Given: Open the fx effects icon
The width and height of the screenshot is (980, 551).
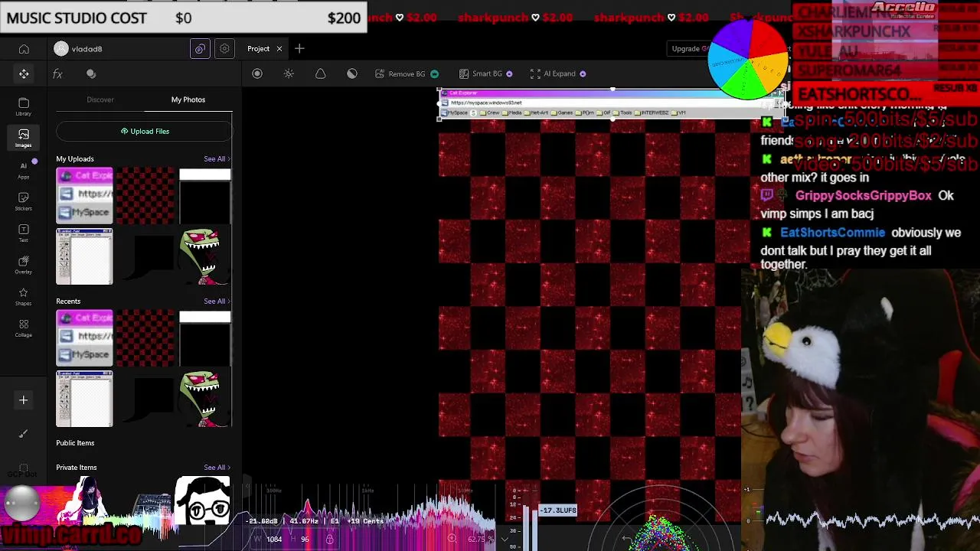Looking at the screenshot, I should tap(57, 74).
